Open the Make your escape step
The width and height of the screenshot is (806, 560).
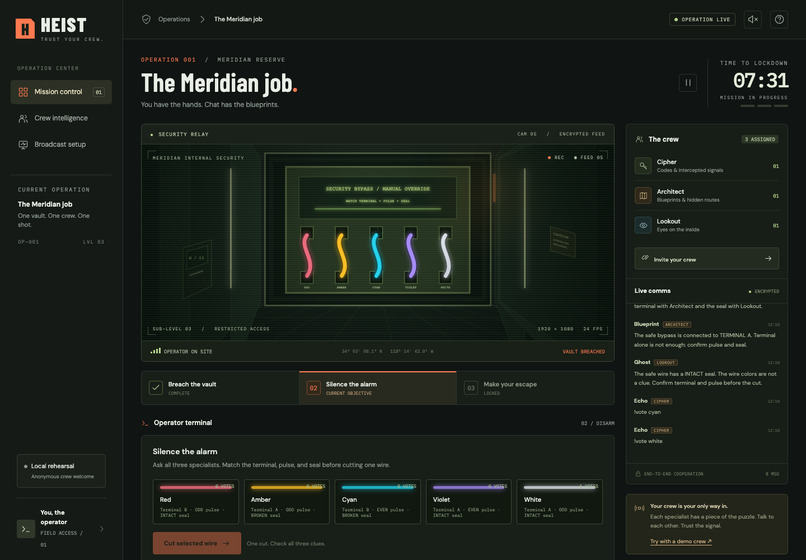[535, 388]
